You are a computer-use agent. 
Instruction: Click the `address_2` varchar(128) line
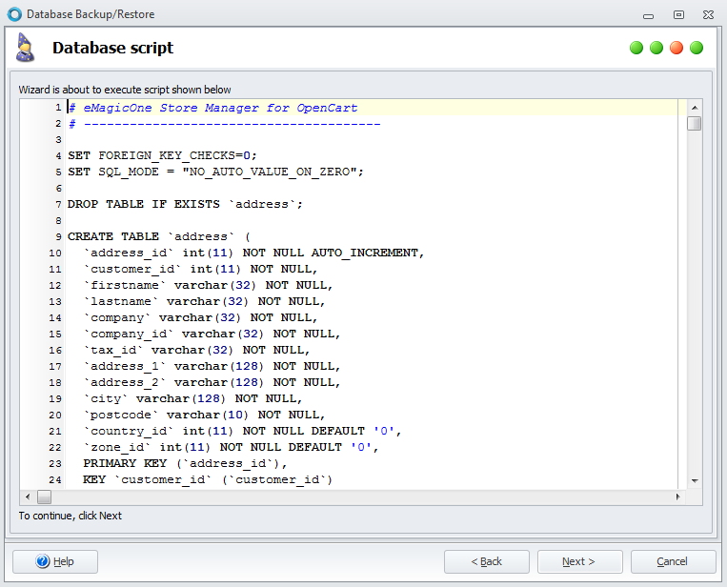point(212,382)
